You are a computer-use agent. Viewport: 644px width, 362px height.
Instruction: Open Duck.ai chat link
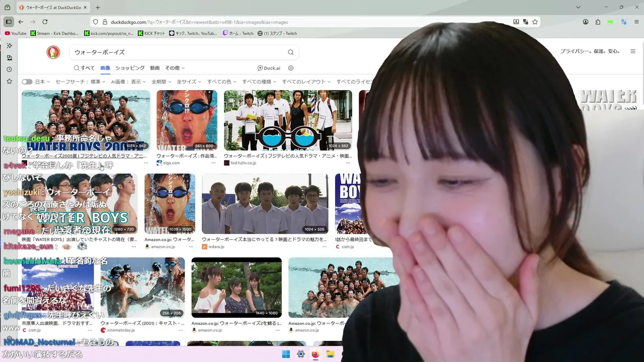(269, 68)
